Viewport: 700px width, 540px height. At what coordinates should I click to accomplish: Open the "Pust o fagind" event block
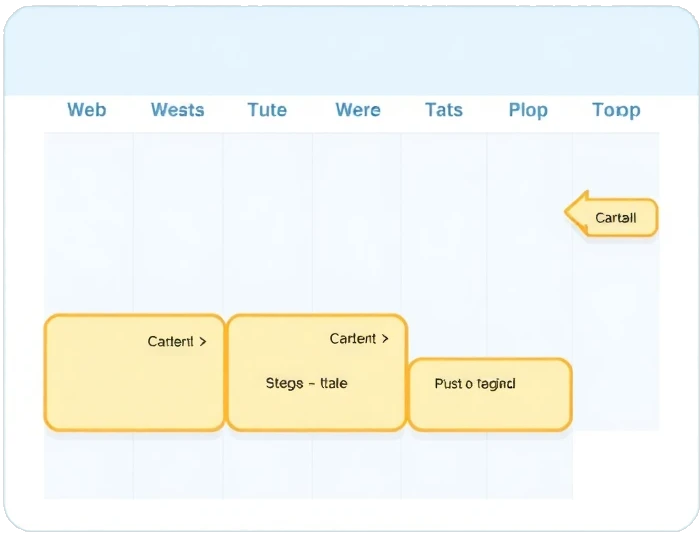click(490, 394)
